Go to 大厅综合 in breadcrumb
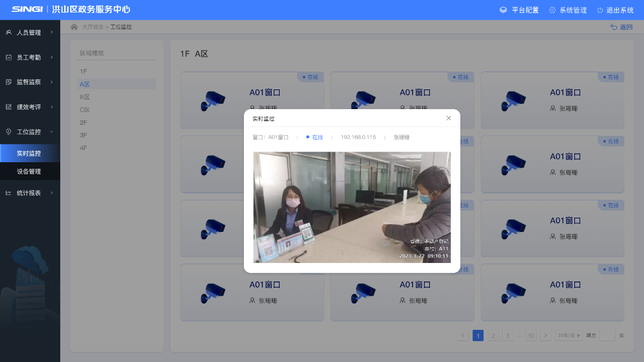644x362 pixels. (x=92, y=27)
